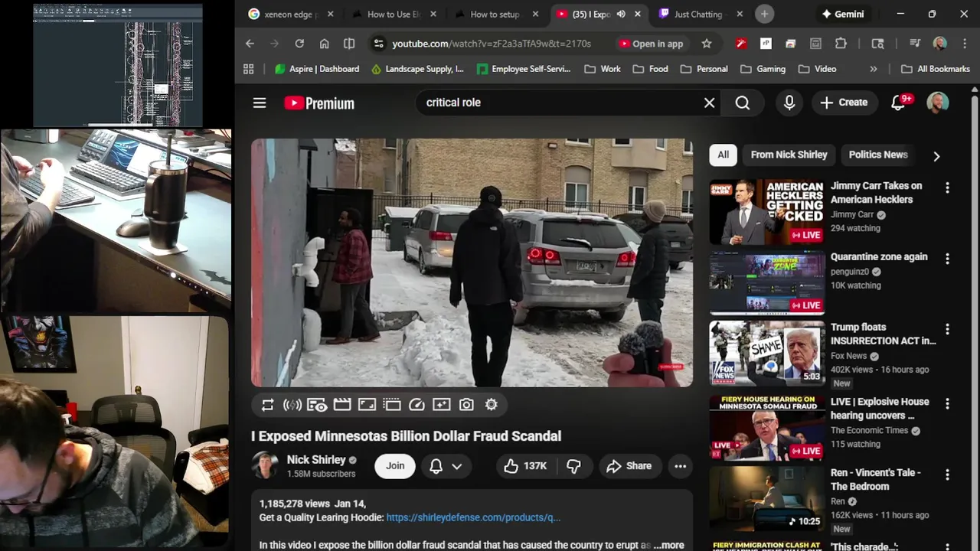Viewport: 980px width, 551px height.
Task: Click the sparkle video filters icon
Action: click(x=442, y=405)
